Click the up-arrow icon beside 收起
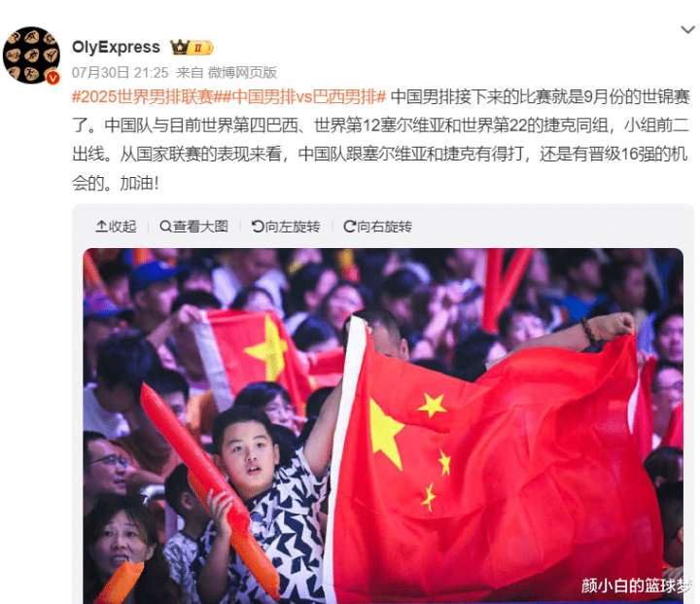 pyautogui.click(x=101, y=227)
